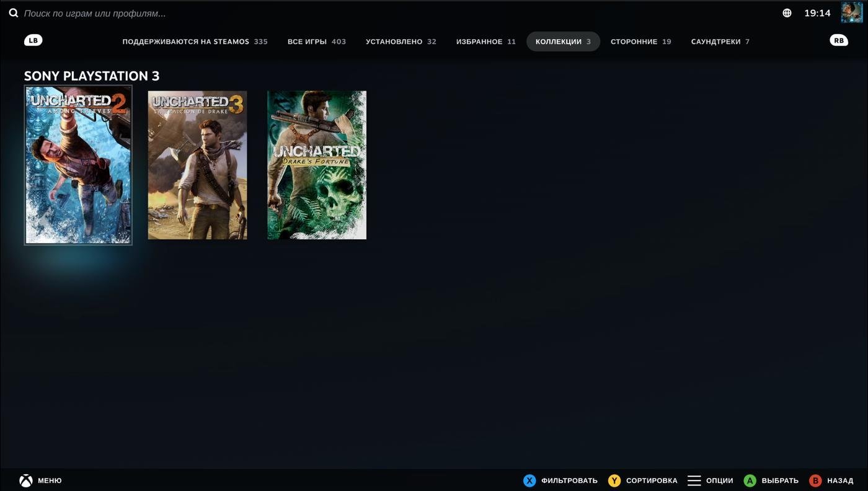The width and height of the screenshot is (868, 491).
Task: Open Опции in footer bar
Action: (719, 480)
